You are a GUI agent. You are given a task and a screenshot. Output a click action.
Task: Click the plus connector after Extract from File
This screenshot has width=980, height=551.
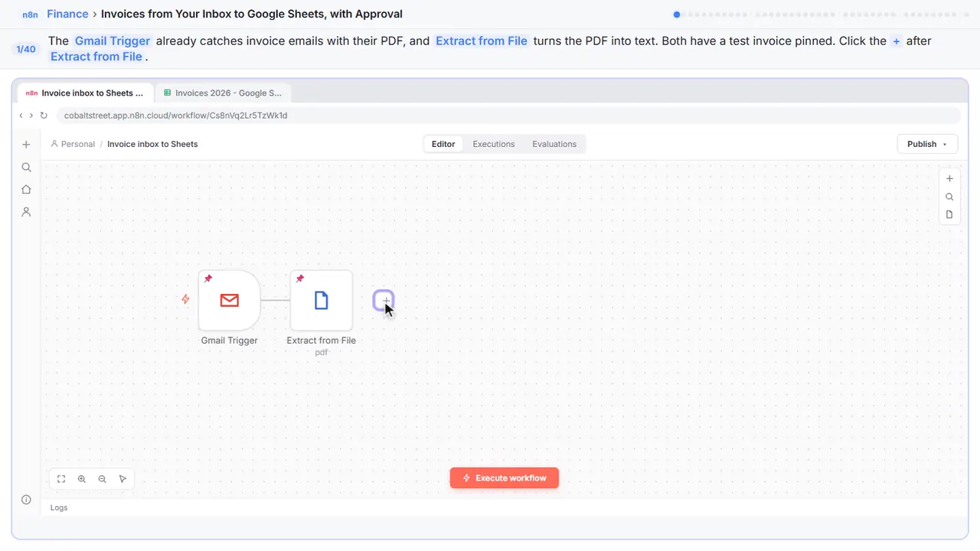[x=384, y=300]
